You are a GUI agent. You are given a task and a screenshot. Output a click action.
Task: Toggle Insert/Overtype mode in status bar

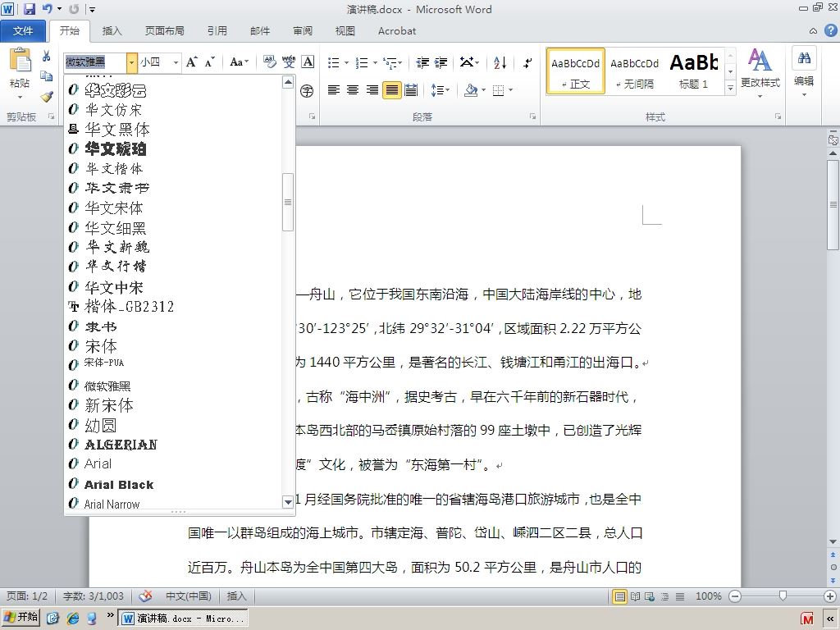[236, 596]
